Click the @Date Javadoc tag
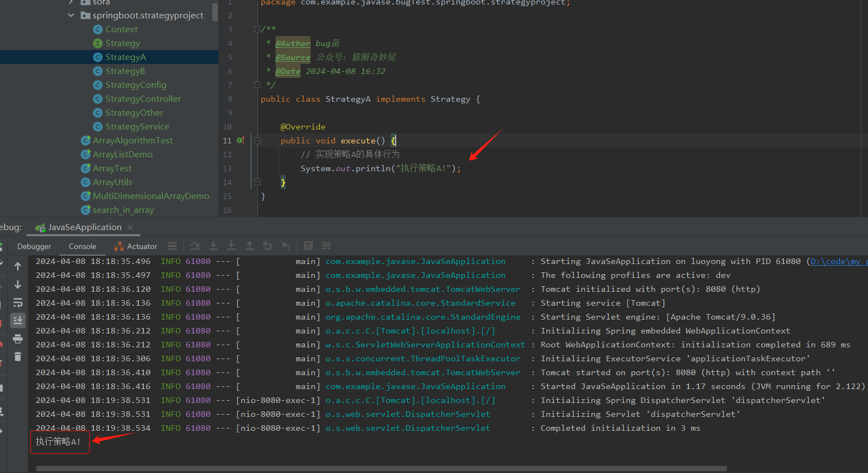Viewport: 868px width, 473px height. click(288, 71)
